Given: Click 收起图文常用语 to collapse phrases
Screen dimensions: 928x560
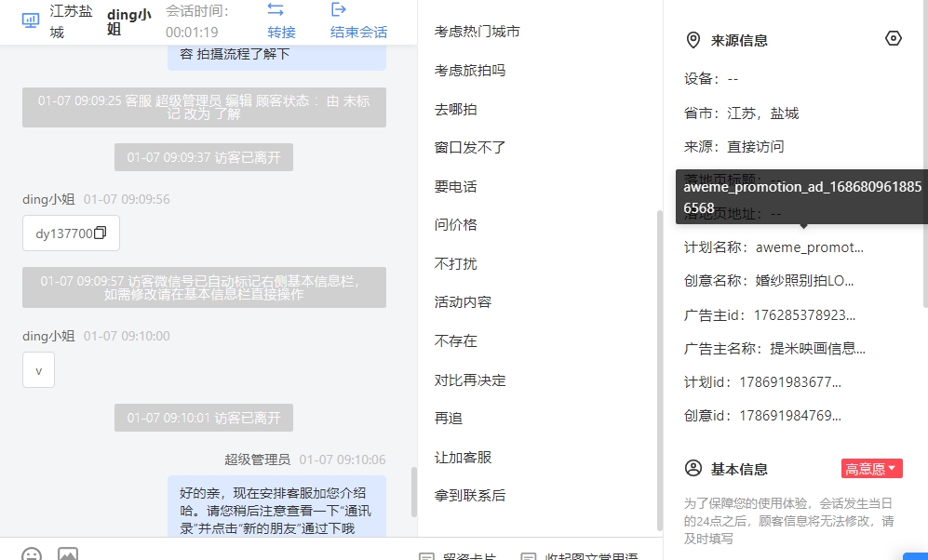Looking at the screenshot, I should (x=591, y=556).
